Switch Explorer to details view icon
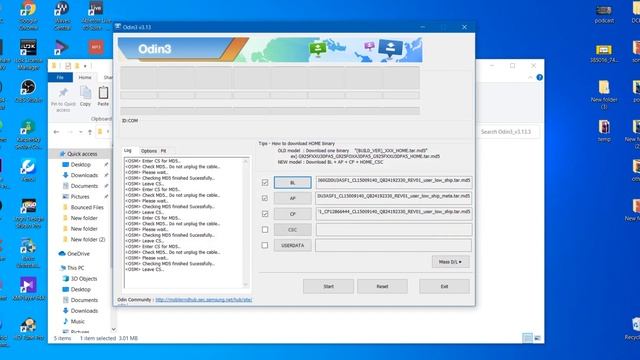640x360 pixels. coord(527,338)
